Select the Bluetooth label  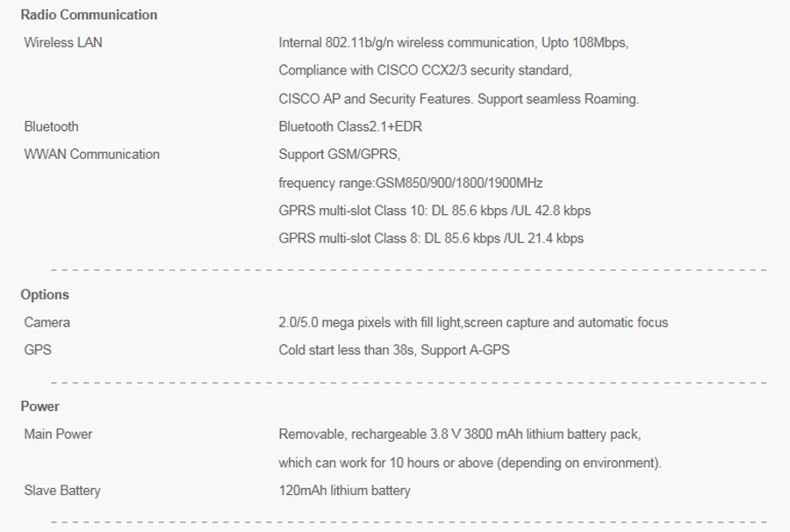click(x=52, y=126)
